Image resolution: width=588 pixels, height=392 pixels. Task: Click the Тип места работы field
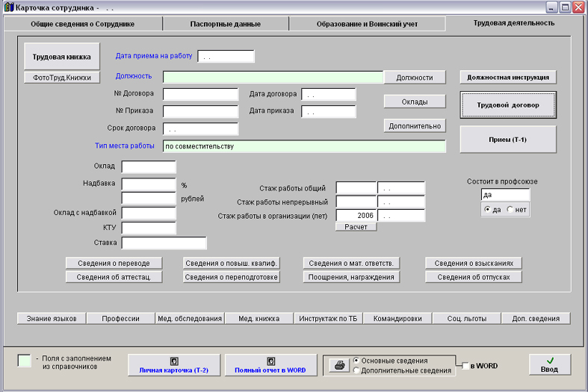[304, 146]
